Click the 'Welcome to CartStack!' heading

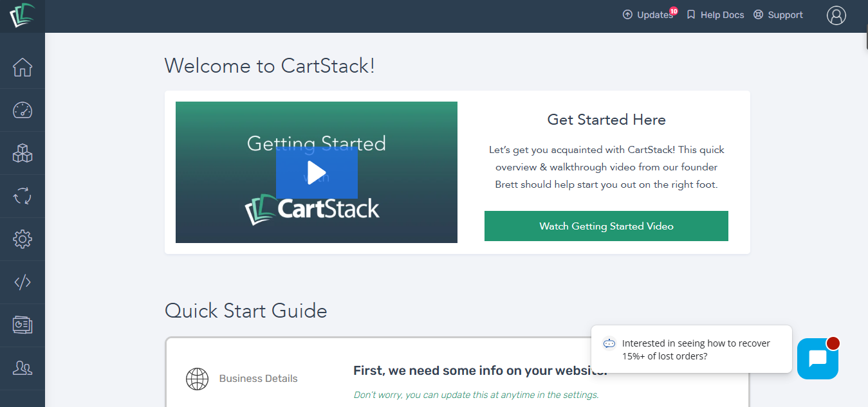coord(270,66)
